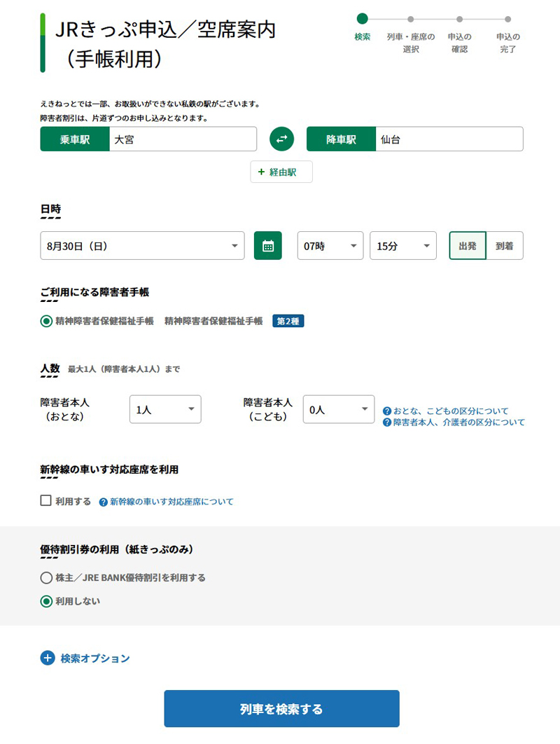Screen dimensions: 560x744
Task: Select the 利用しない radio button
Action: [46, 601]
